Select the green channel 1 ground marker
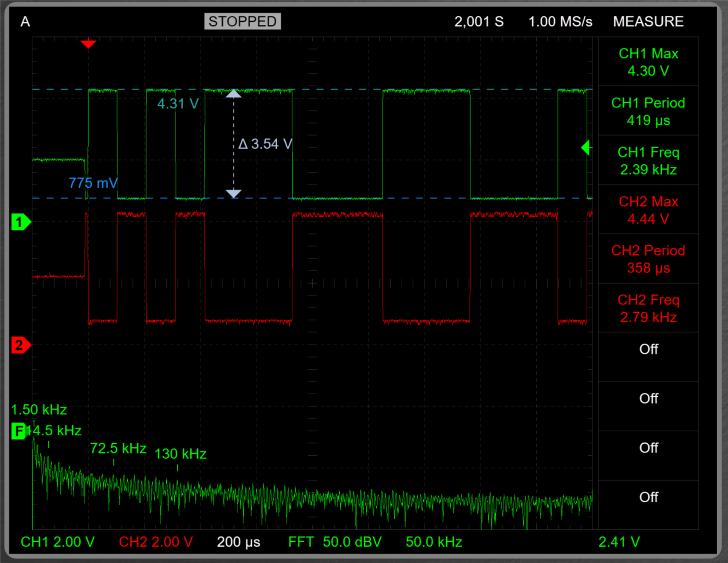The image size is (728, 563). pos(21,222)
